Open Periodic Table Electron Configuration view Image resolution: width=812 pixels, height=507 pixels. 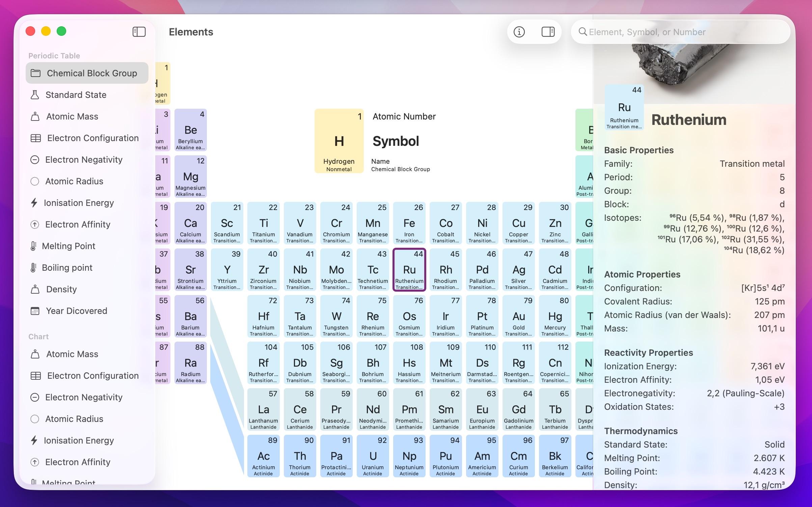pyautogui.click(x=87, y=138)
